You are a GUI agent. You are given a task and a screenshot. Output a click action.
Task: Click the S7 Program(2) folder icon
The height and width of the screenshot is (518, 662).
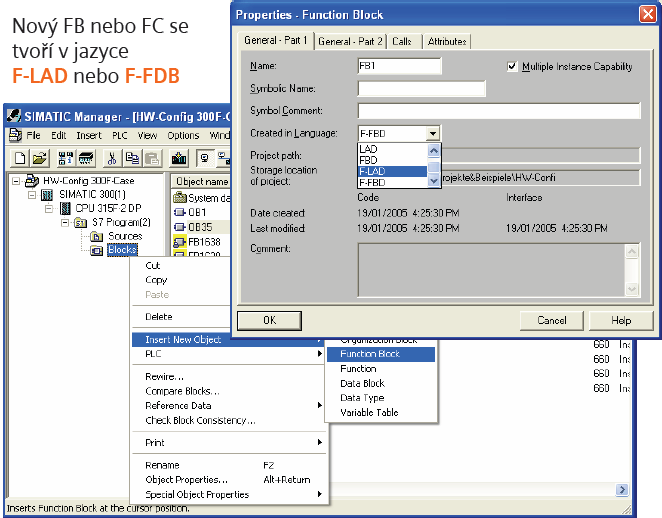tap(80, 222)
